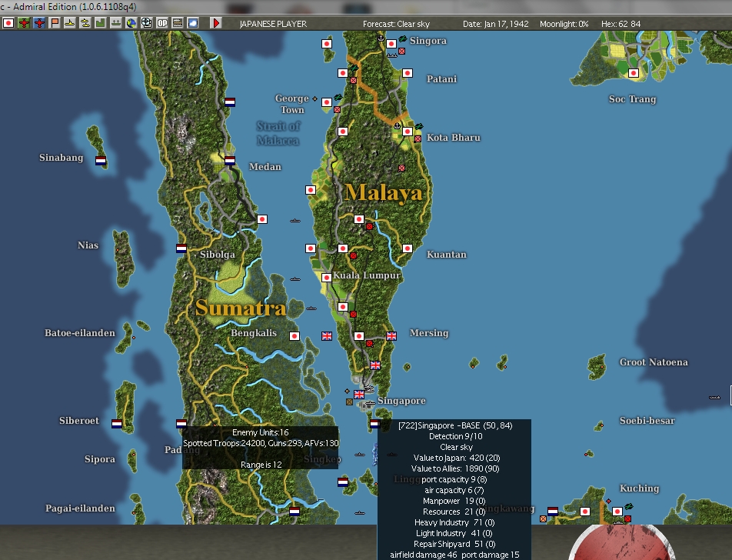
Task: Click the orange flag toolbar icon
Action: (x=55, y=23)
